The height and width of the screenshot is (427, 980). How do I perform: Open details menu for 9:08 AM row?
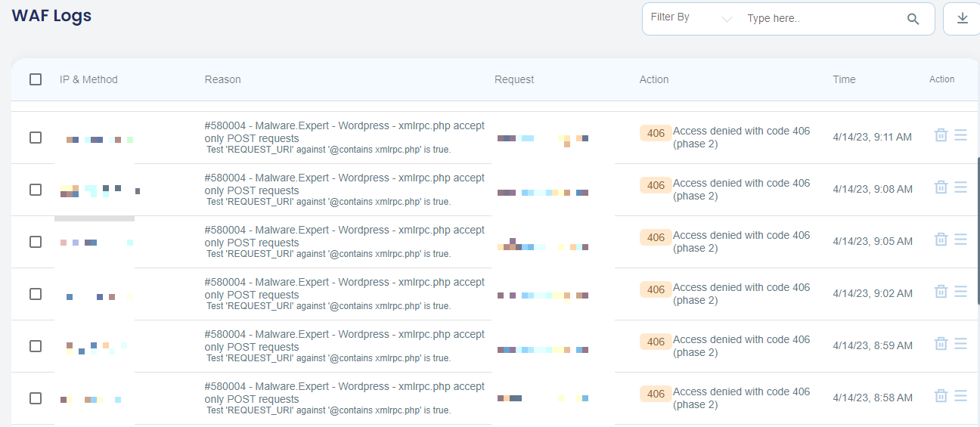(x=960, y=187)
